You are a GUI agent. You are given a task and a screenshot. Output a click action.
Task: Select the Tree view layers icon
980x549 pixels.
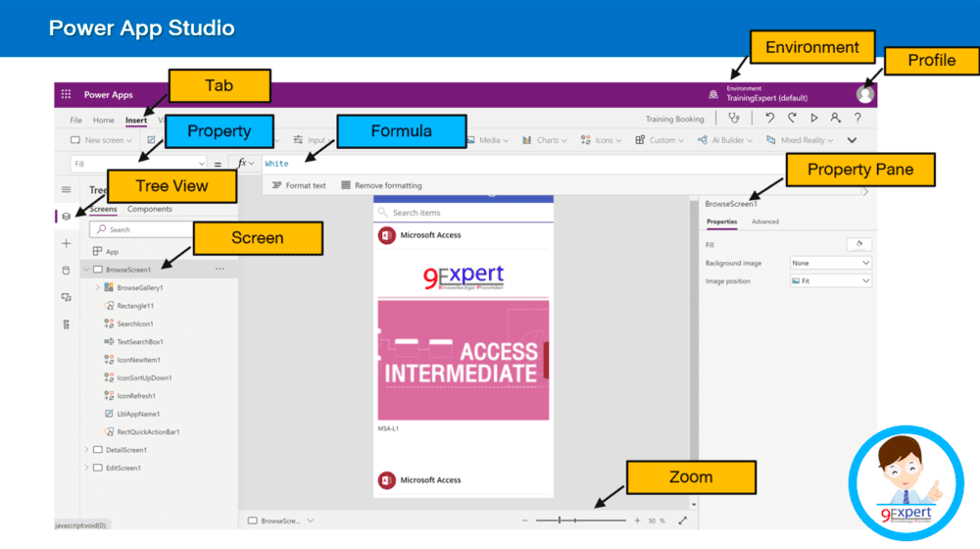(x=67, y=217)
